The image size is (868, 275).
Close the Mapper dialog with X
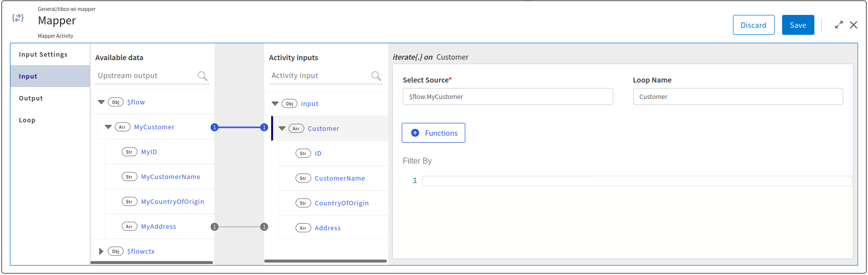854,25
